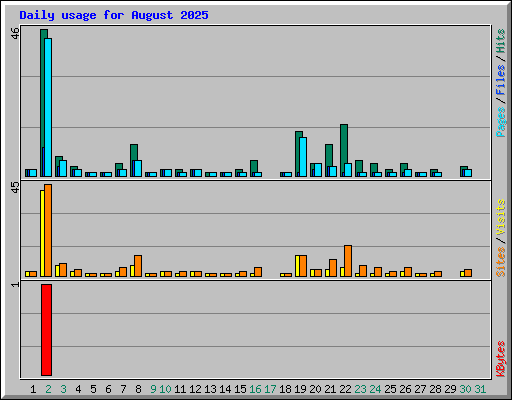Click the green Hits legend label

(x=501, y=41)
